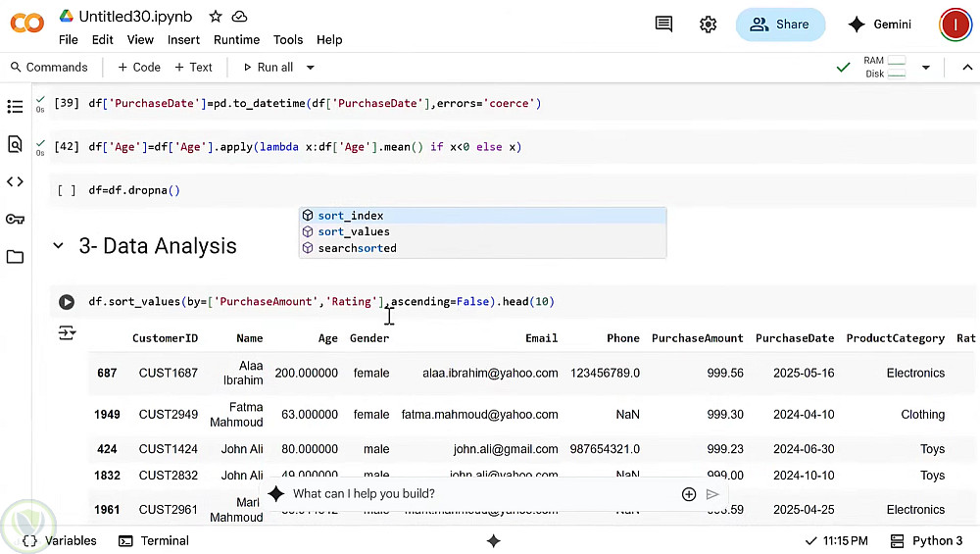980x554 pixels.
Task: Run the sort_values code cell
Action: pos(67,302)
